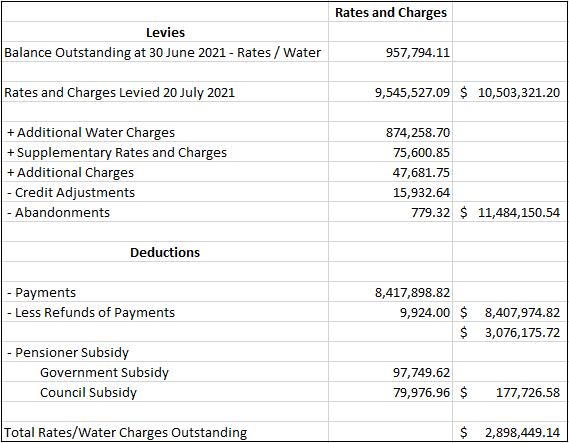Image resolution: width=569 pixels, height=443 pixels.
Task: Select the Council Subsidy row label
Action: (88, 393)
